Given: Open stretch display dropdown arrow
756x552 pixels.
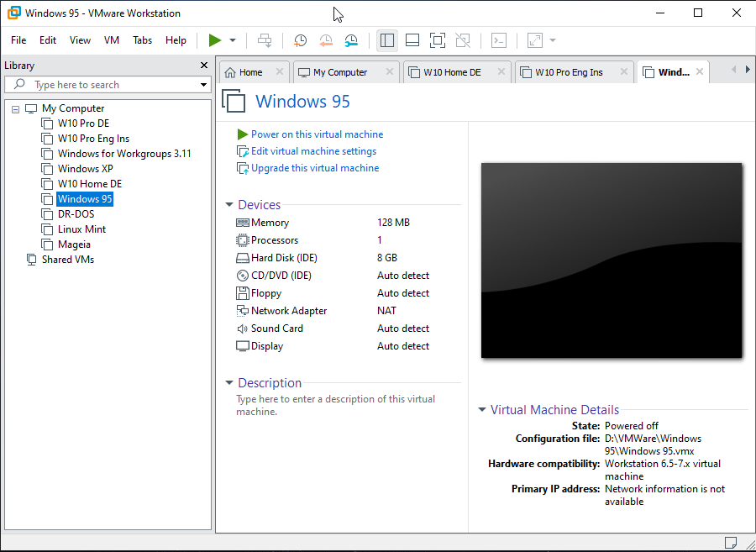Looking at the screenshot, I should tap(553, 40).
